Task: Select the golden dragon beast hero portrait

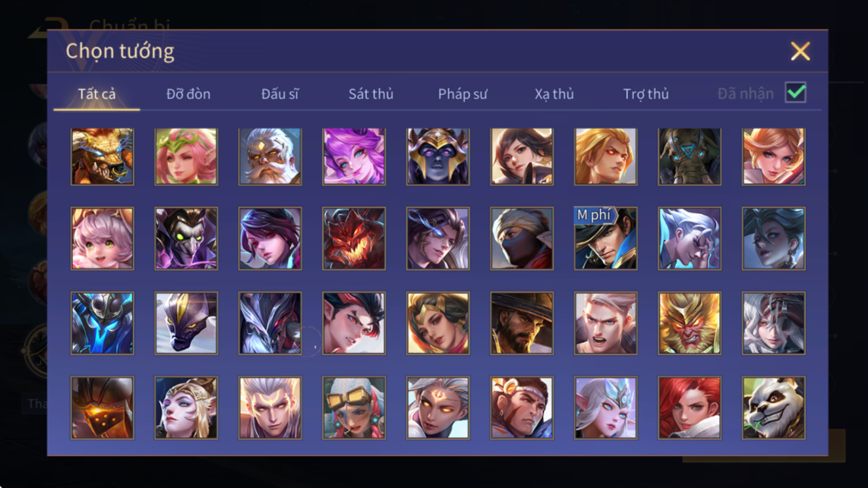Action: click(x=103, y=156)
